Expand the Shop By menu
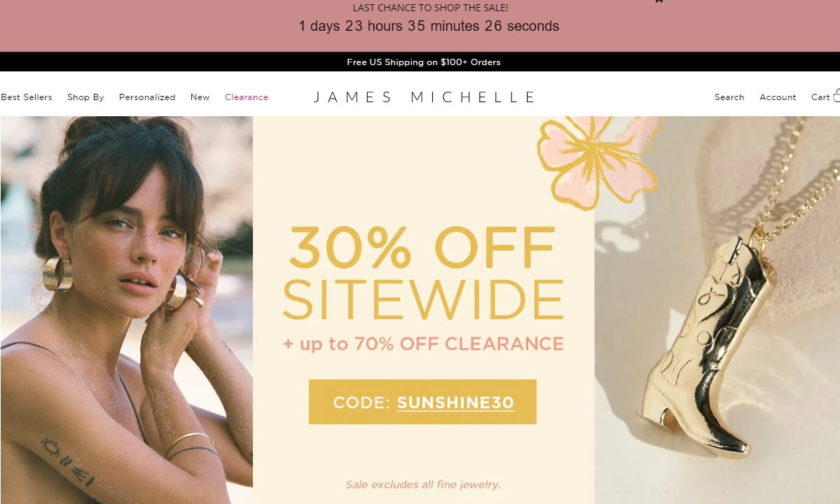 (x=85, y=97)
